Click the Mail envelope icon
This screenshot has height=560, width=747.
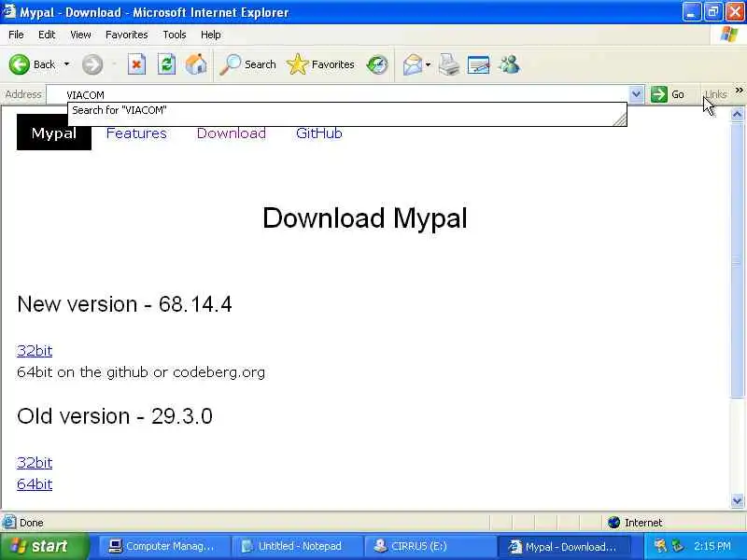(412, 64)
